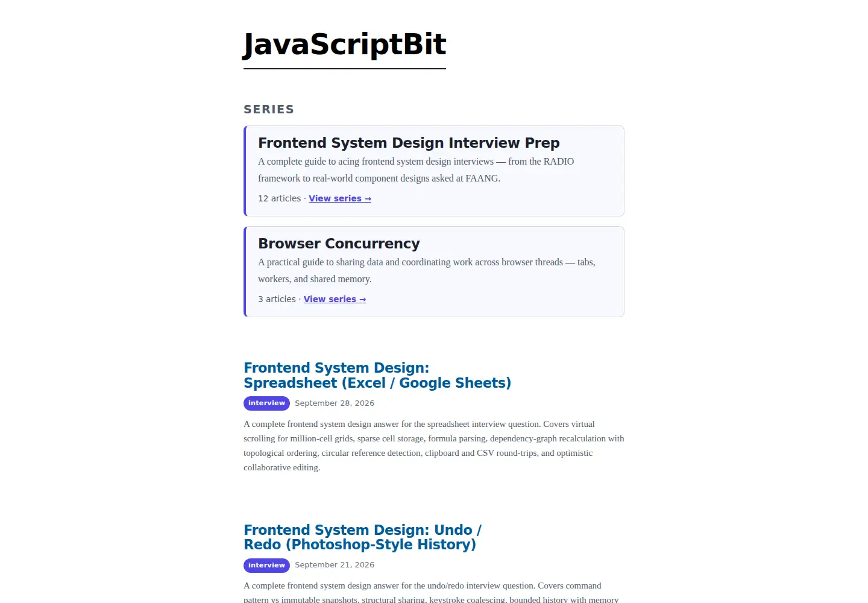The width and height of the screenshot is (868, 603).
Task: Click the RADIO framework series description
Action: click(x=416, y=170)
